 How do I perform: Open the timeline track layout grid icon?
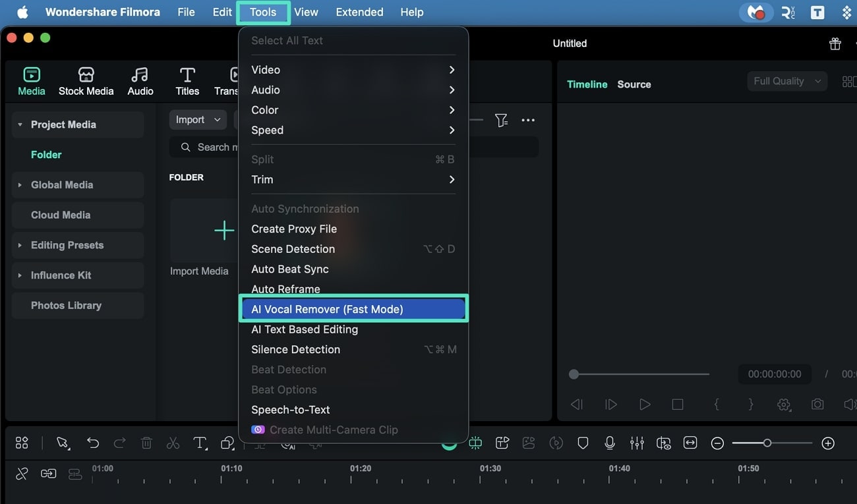click(22, 443)
